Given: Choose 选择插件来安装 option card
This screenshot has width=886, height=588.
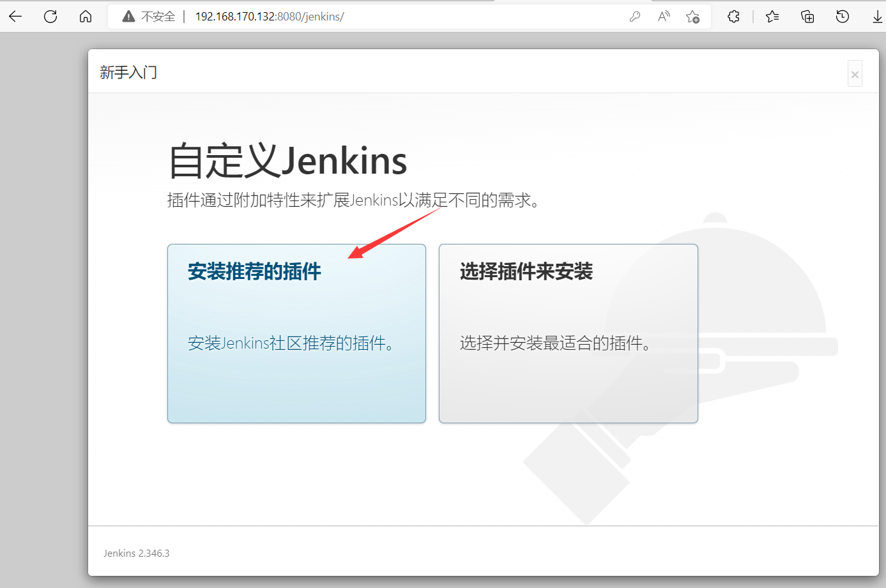Looking at the screenshot, I should click(569, 333).
